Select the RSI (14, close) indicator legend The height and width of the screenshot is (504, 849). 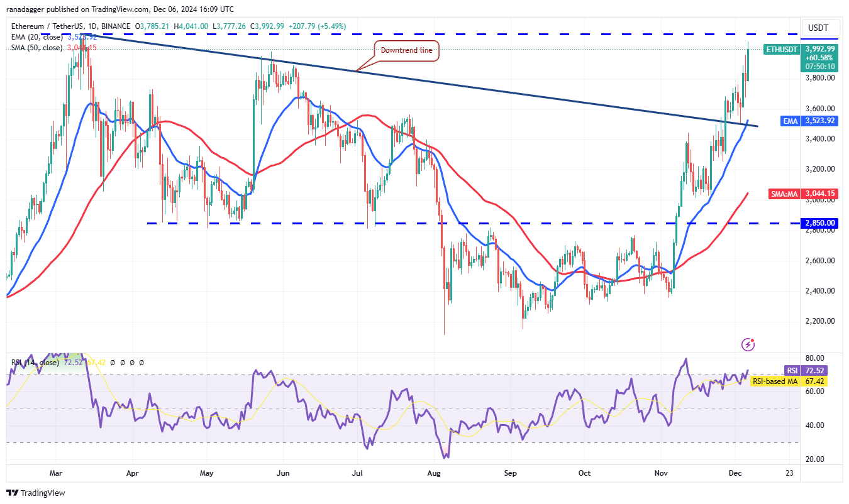coord(36,363)
